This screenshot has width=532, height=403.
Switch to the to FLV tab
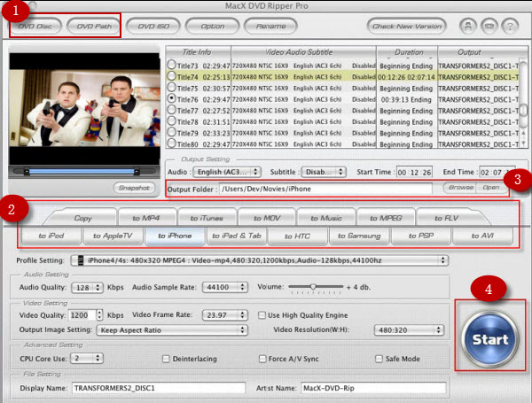point(448,218)
